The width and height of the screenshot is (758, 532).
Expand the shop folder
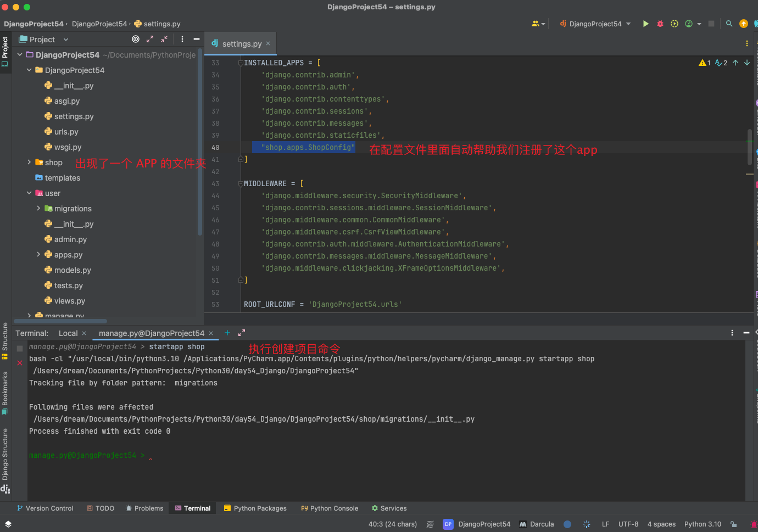29,162
